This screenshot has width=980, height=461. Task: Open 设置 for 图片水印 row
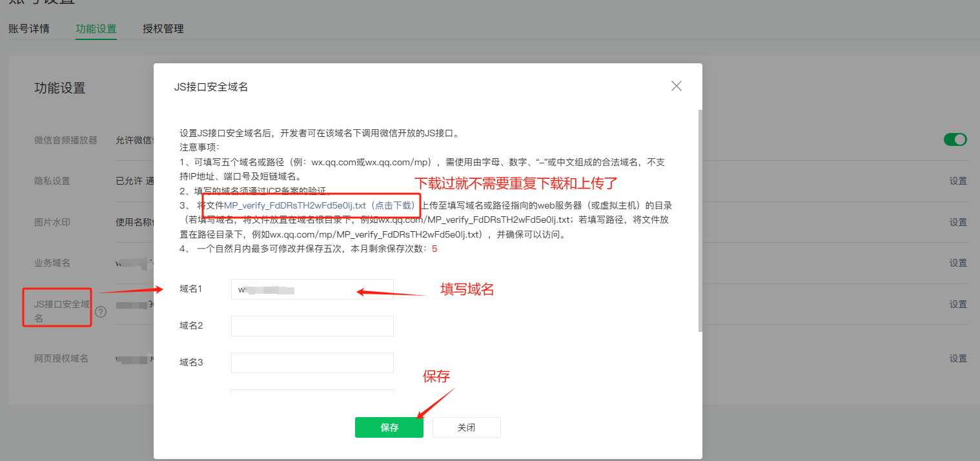pyautogui.click(x=957, y=222)
